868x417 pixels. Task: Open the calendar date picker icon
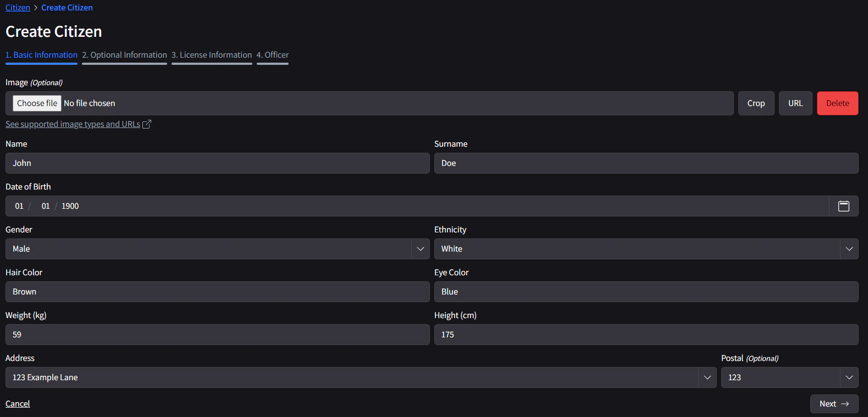(x=843, y=206)
